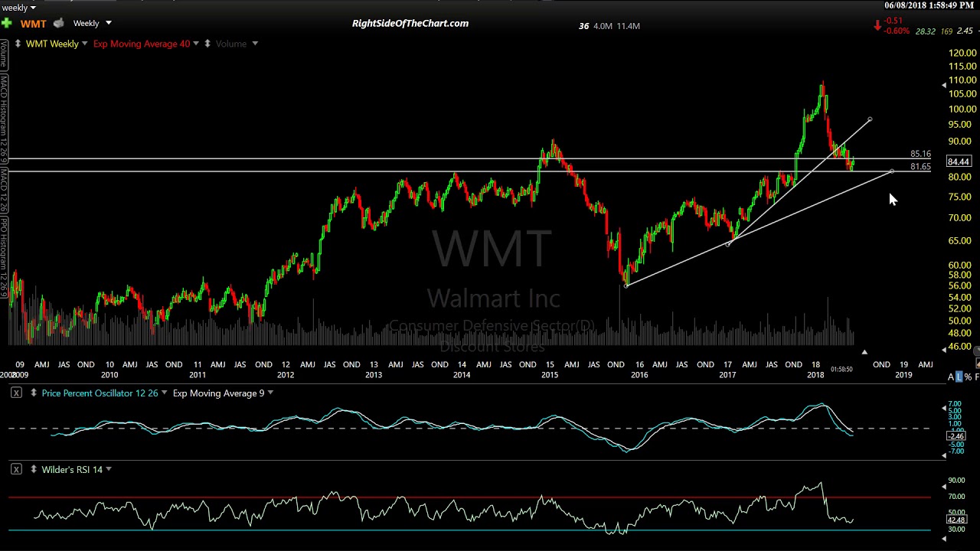
Task: Select the 'A' arithmetic scale toggle
Action: click(x=951, y=377)
